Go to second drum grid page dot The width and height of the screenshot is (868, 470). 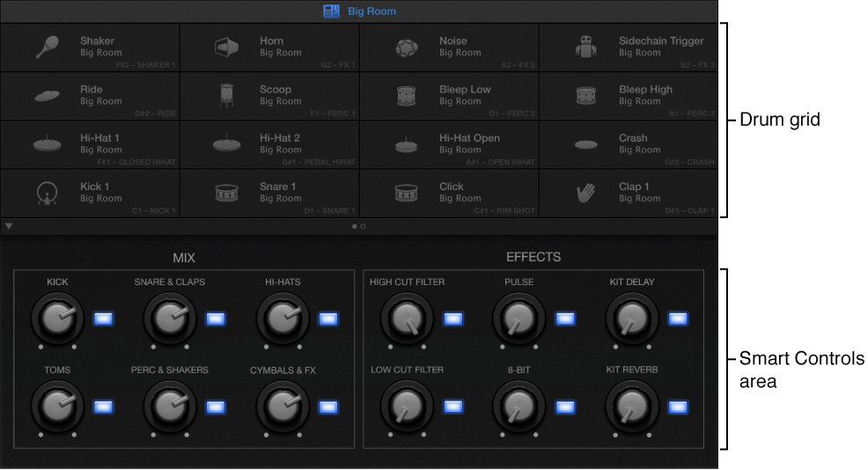click(x=364, y=226)
